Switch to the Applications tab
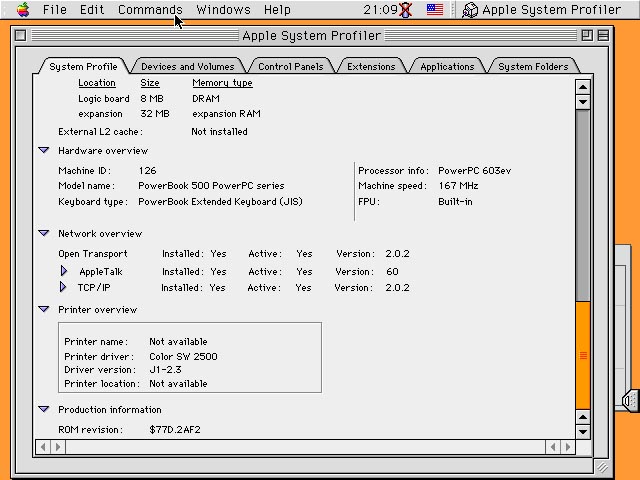 447,66
